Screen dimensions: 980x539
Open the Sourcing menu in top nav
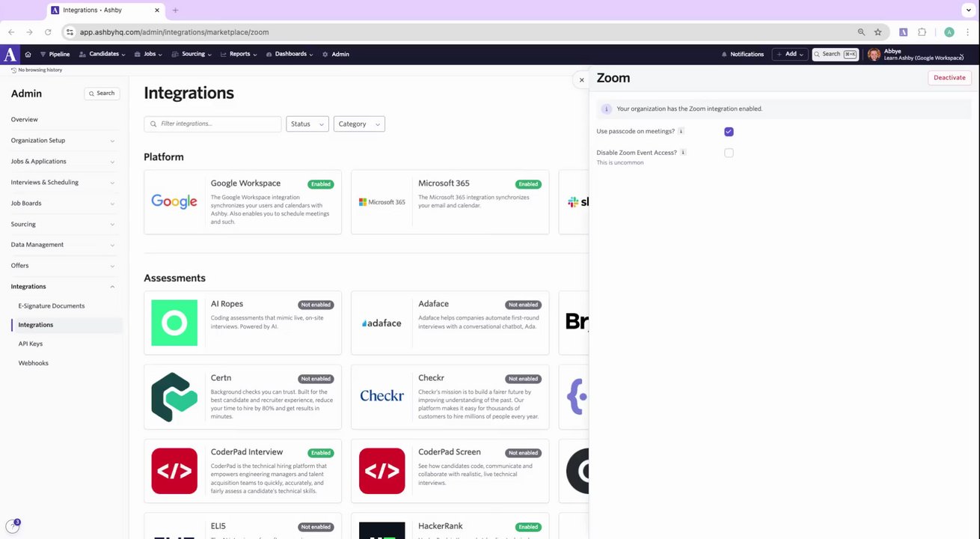[192, 54]
